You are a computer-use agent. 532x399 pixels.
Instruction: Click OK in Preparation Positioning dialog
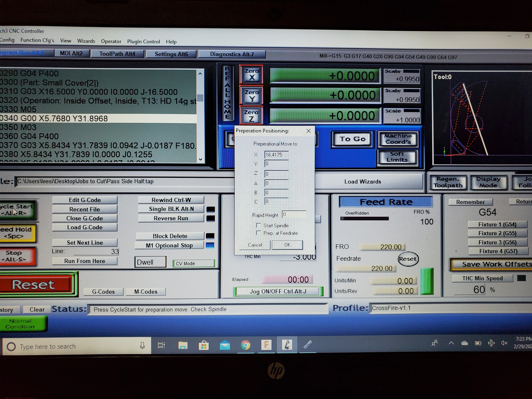click(287, 245)
